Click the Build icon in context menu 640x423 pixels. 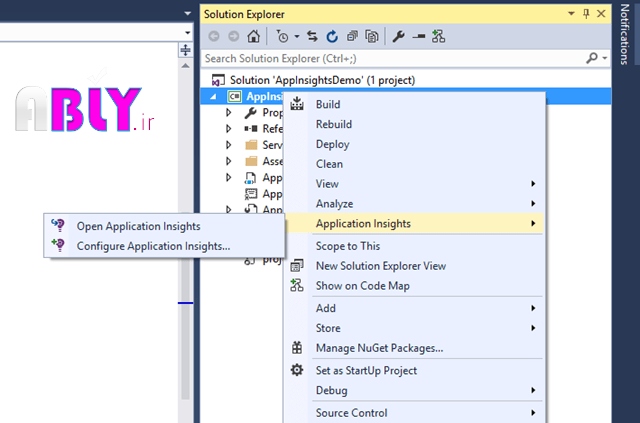[297, 104]
